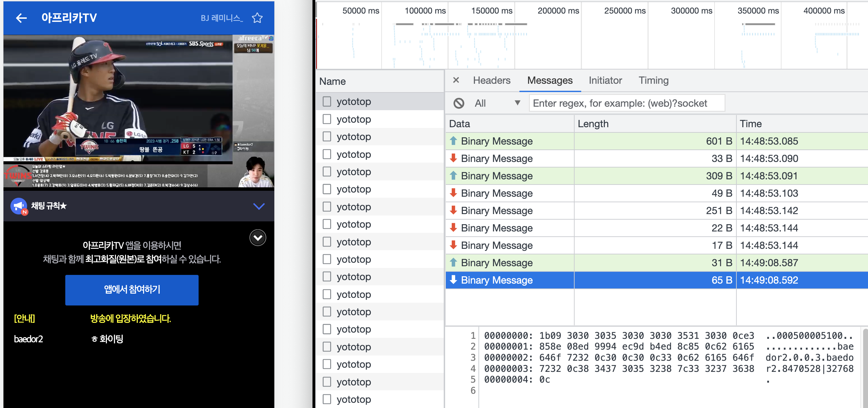Expand the chat rules notice chevron
Screen dimensions: 868x408
pyautogui.click(x=259, y=206)
